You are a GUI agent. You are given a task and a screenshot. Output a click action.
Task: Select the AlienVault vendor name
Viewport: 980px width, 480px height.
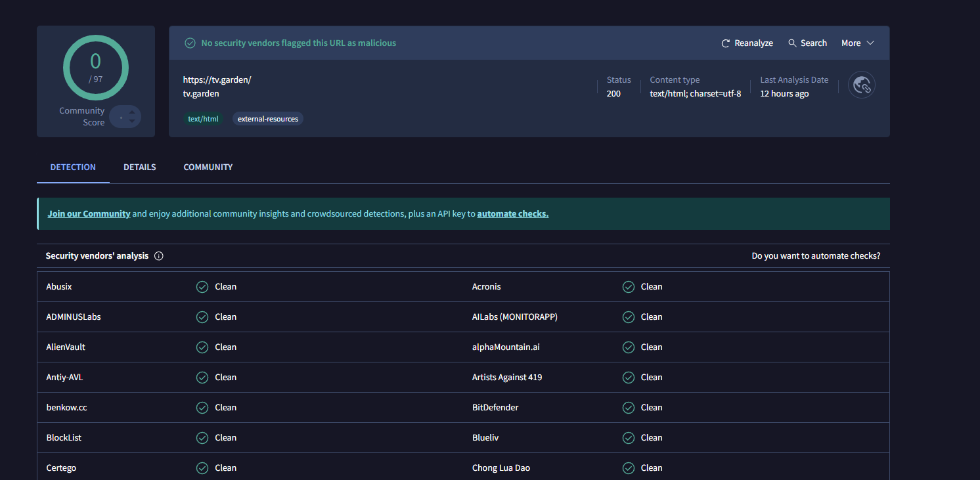[66, 347]
